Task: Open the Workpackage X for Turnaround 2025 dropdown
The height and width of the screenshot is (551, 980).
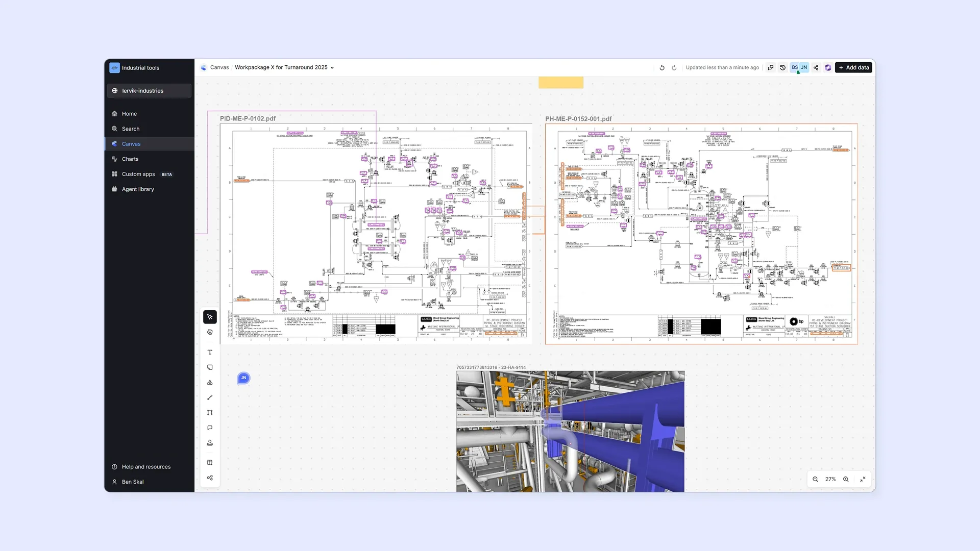Action: pos(284,67)
